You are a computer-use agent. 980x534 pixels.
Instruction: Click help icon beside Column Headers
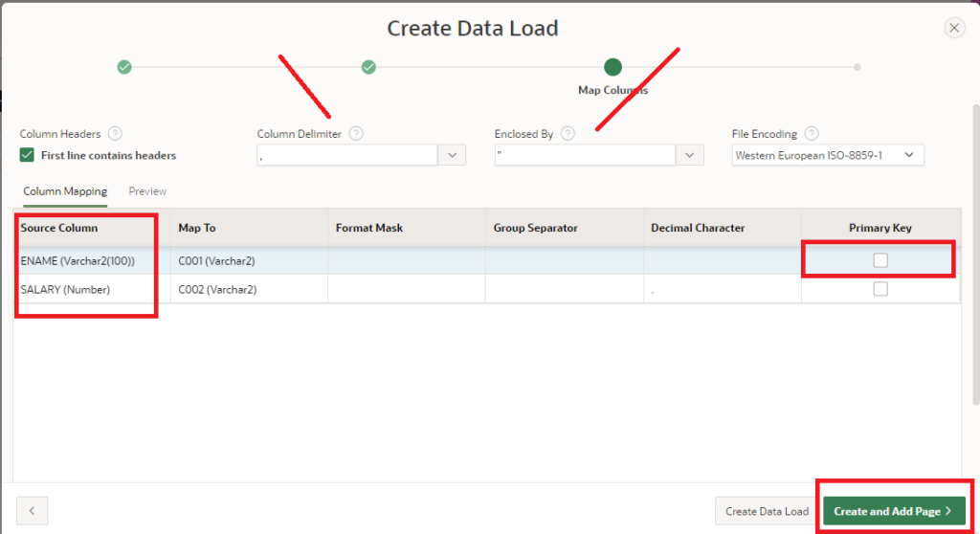pyautogui.click(x=116, y=134)
